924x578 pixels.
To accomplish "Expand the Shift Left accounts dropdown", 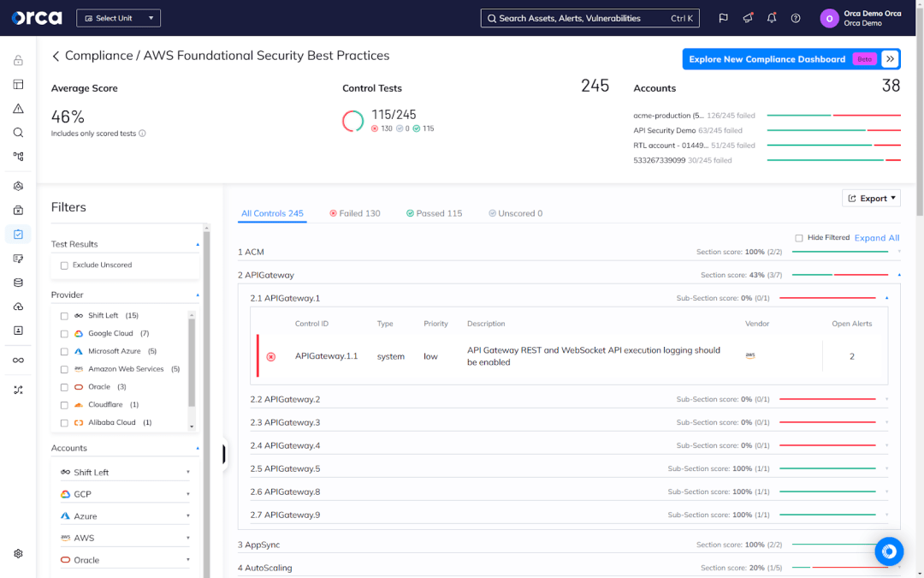I will point(125,472).
